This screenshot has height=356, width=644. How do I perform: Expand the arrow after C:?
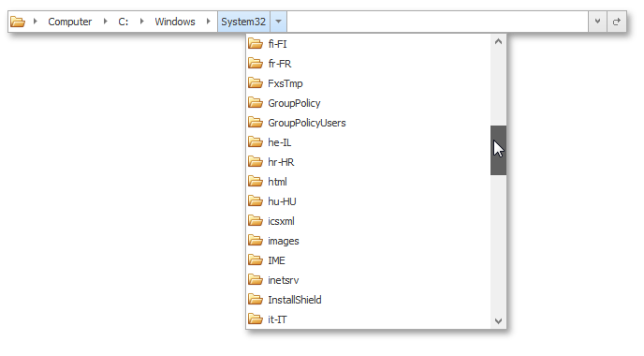click(141, 22)
